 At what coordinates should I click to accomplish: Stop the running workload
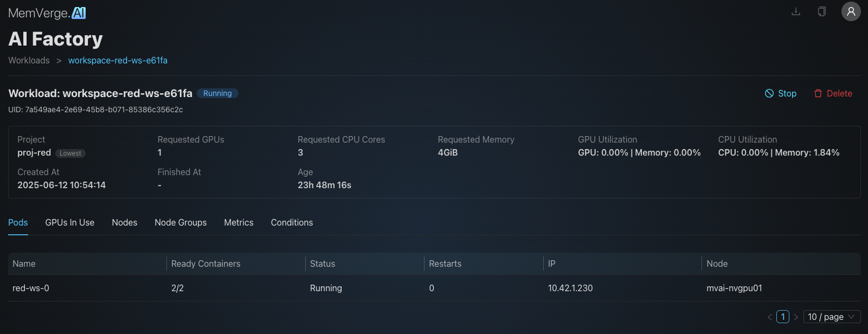(781, 93)
